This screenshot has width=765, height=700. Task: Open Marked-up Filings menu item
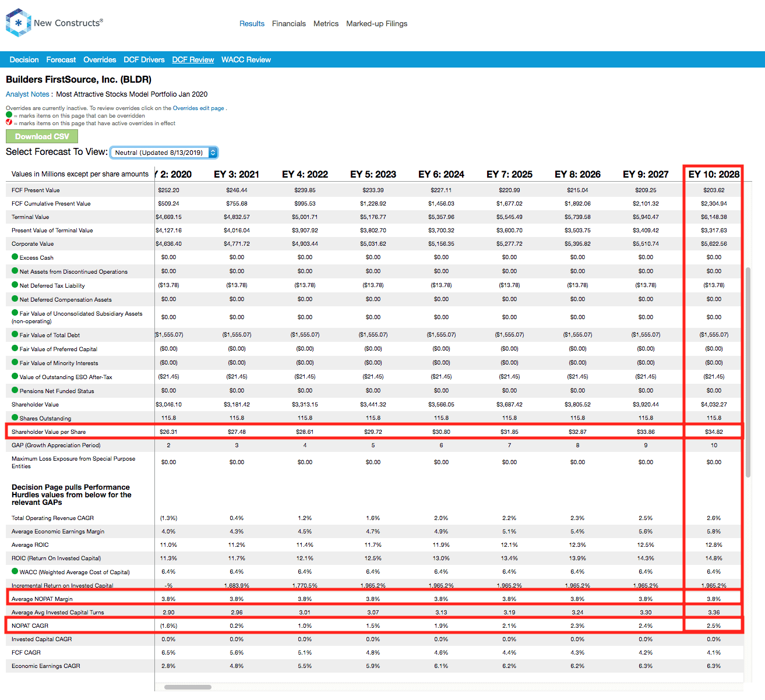(x=376, y=24)
